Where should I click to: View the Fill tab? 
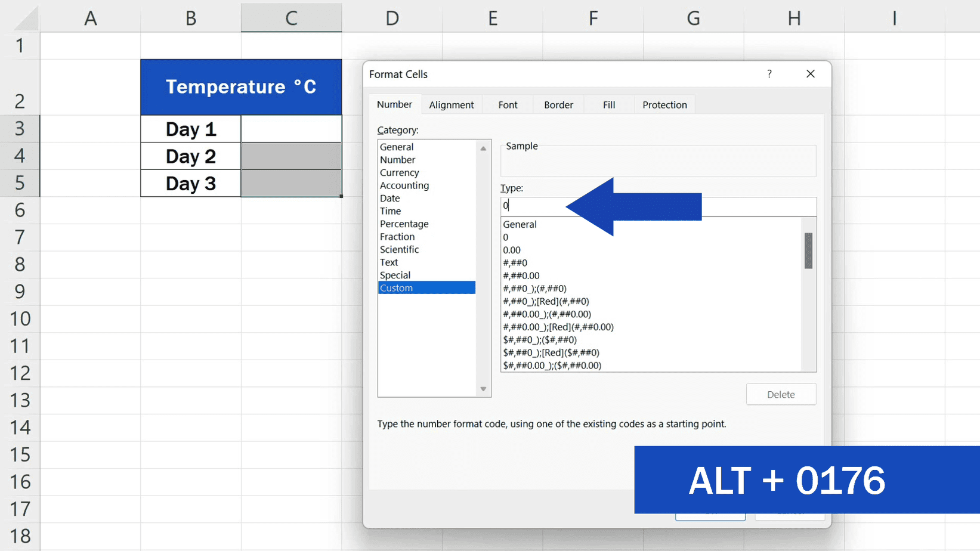(x=608, y=104)
